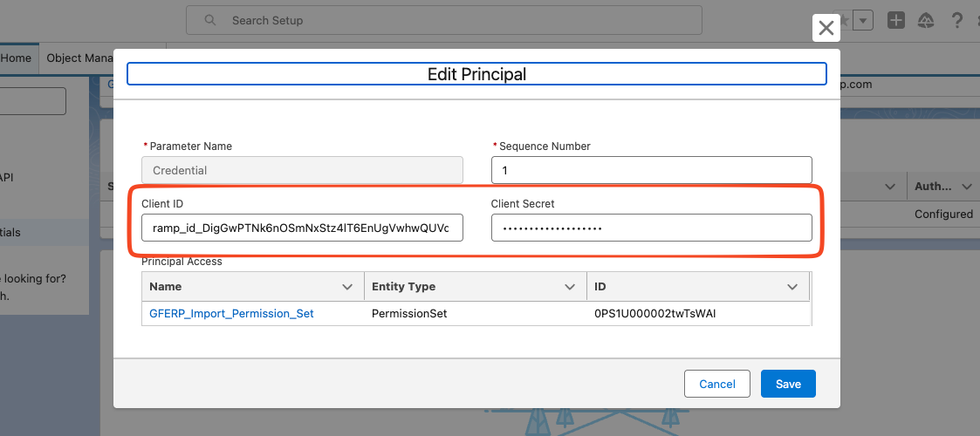The image size is (980, 436).
Task: Open the Entity Type column chevron
Action: tap(570, 287)
